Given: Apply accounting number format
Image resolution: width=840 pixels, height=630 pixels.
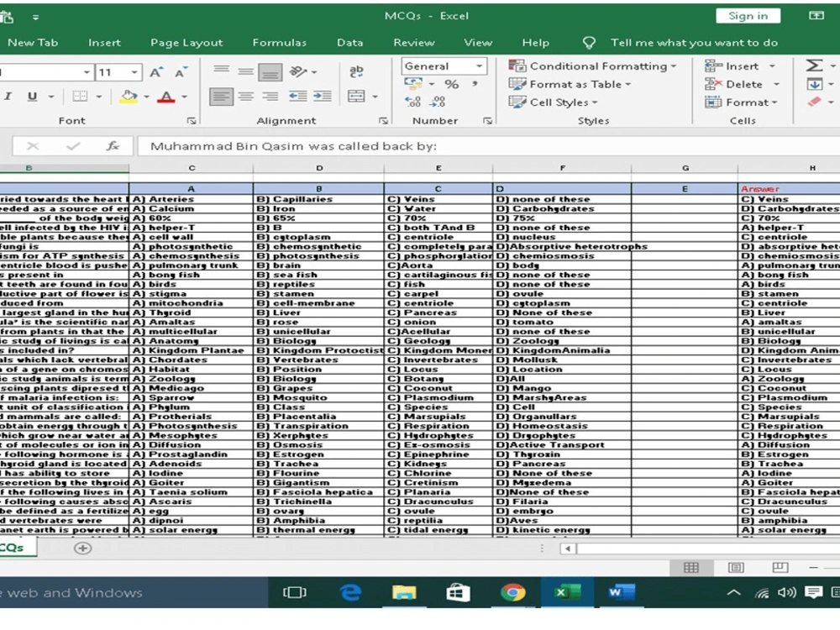Looking at the screenshot, I should tap(413, 83).
